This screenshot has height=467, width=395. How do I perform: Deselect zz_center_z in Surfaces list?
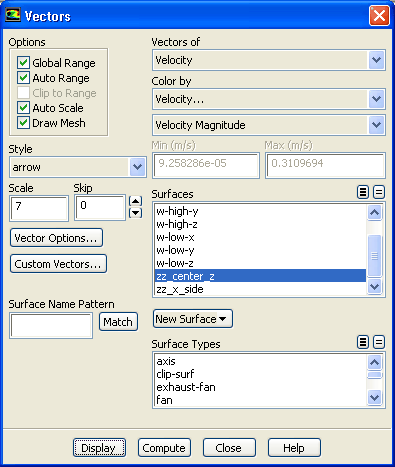(260, 276)
